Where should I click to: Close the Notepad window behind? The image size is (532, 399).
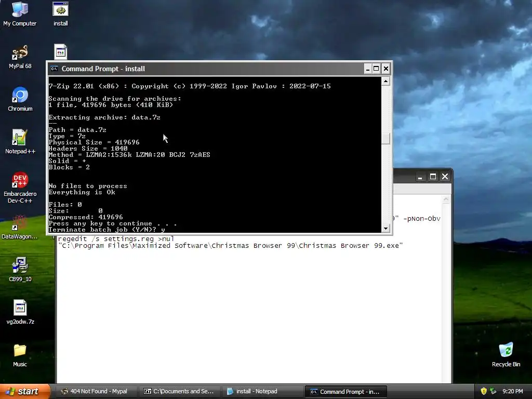click(x=445, y=177)
